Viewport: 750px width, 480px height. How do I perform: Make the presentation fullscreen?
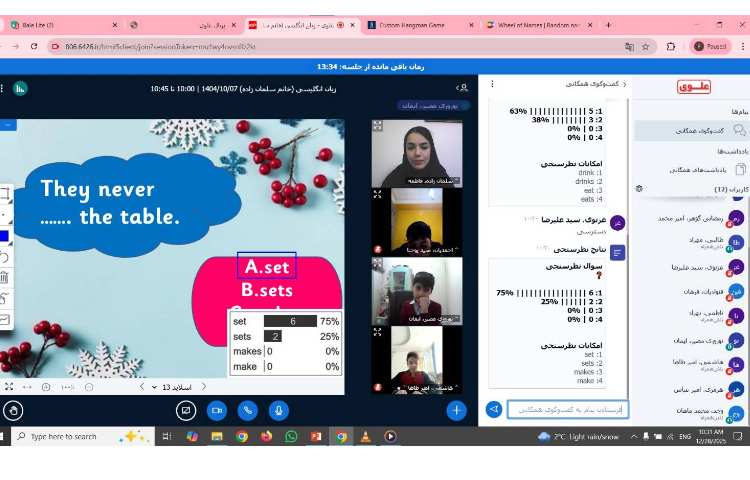pos(9,386)
